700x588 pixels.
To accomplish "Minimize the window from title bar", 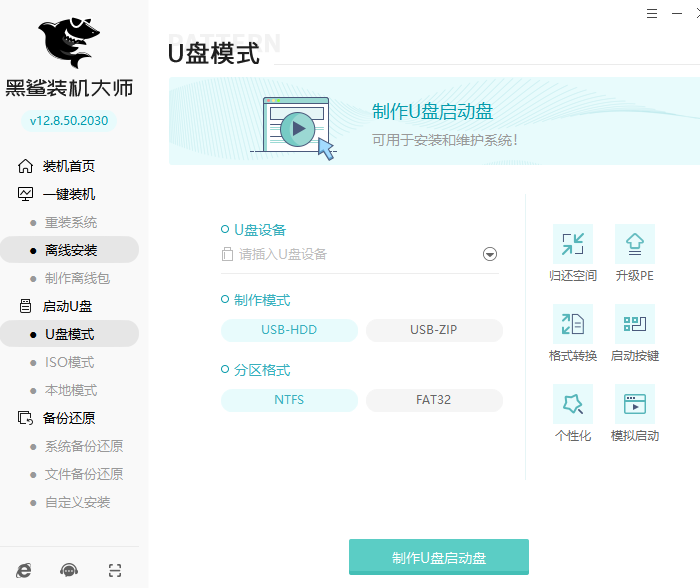I will (x=677, y=14).
